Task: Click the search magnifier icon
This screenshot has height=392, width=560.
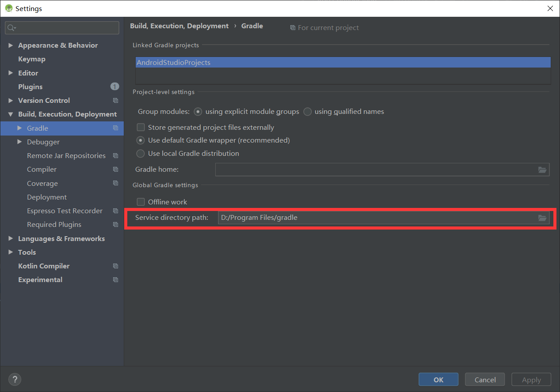Action: [x=11, y=28]
